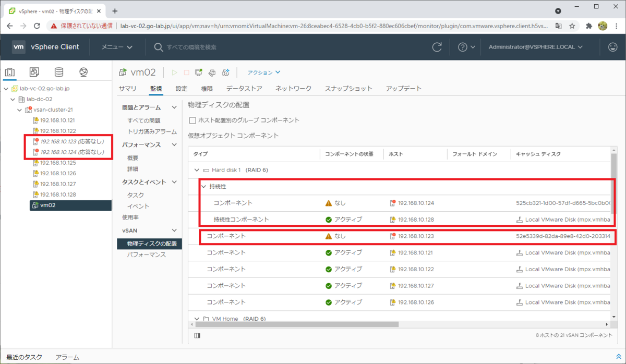Viewport: 626px width, 364px height.
Task: Switch to VMs and Templates inventory icon
Action: [x=34, y=72]
